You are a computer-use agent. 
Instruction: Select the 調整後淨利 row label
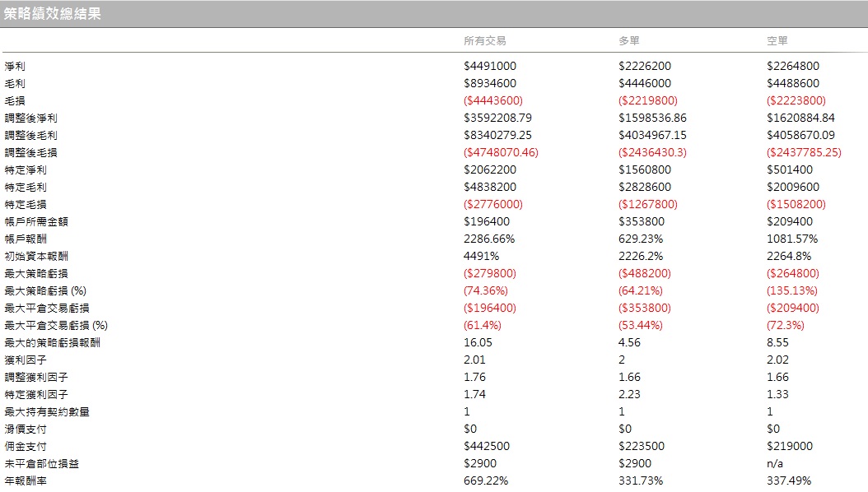coord(31,118)
